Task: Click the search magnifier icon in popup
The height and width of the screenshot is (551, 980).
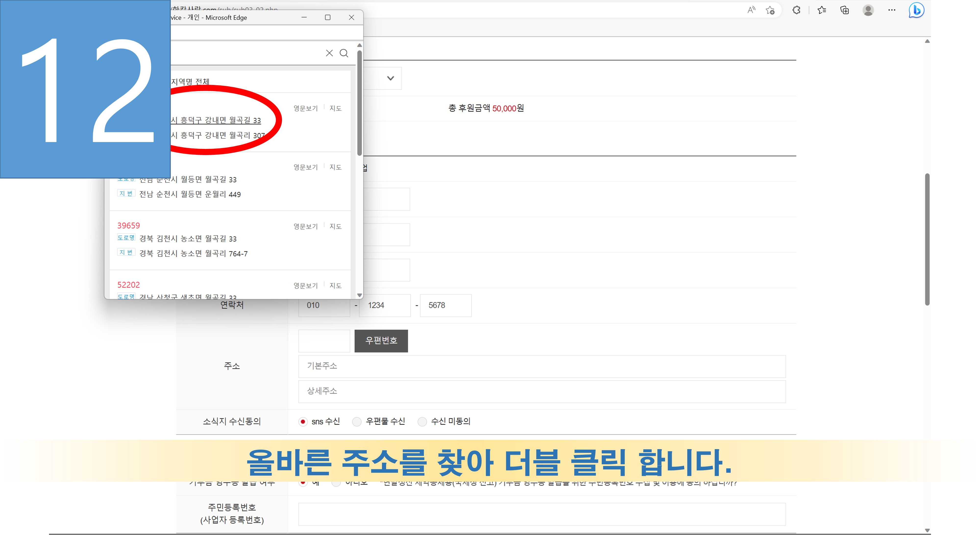Action: 343,53
